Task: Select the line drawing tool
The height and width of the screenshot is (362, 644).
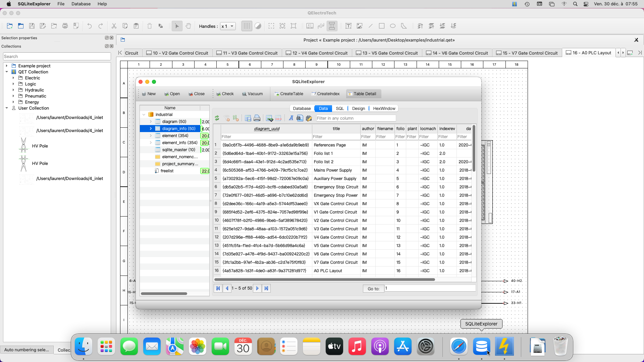Action: (x=371, y=26)
